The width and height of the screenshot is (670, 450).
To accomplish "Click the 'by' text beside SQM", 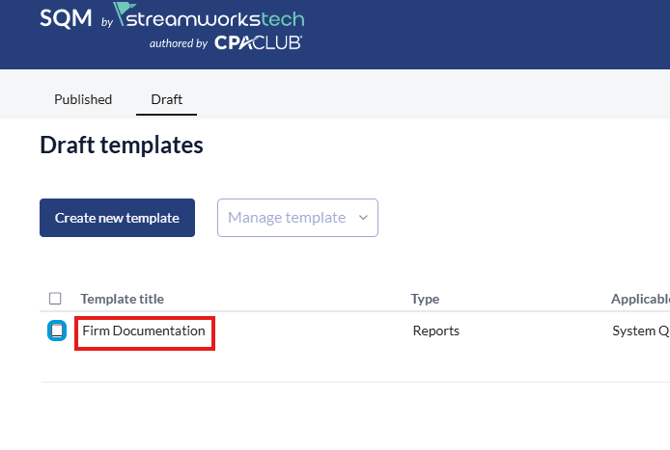I will (107, 21).
